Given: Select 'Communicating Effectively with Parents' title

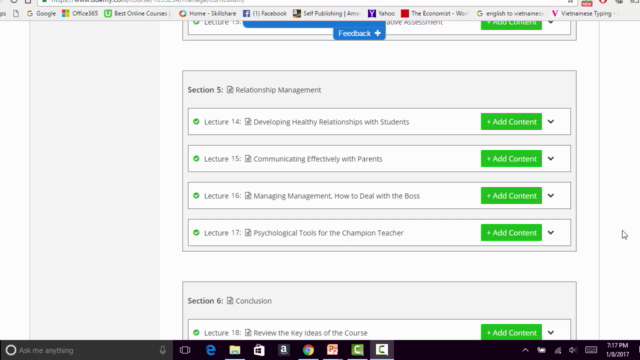Looking at the screenshot, I should (x=318, y=159).
